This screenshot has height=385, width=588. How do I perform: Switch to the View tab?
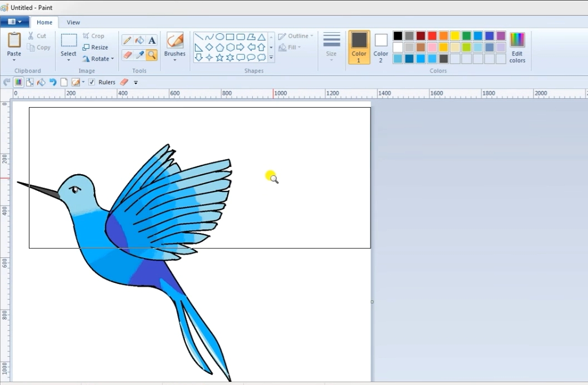click(73, 22)
